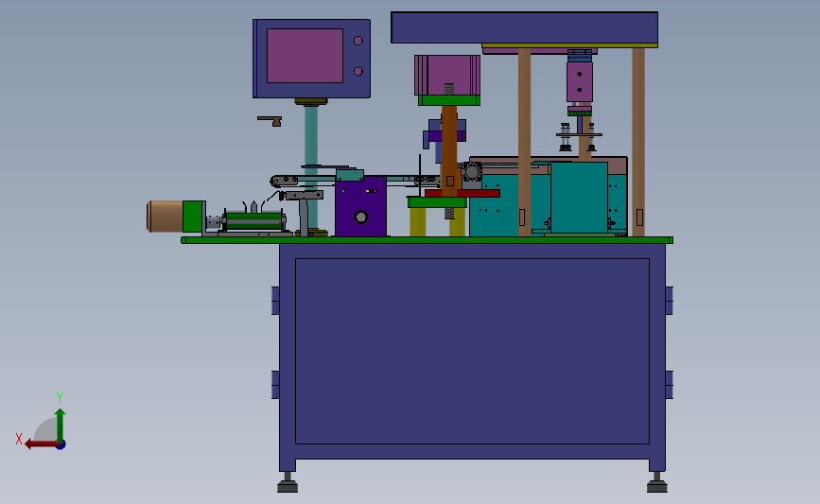Select the right tall brown support pillar
This screenshot has height=504, width=820.
[638, 142]
